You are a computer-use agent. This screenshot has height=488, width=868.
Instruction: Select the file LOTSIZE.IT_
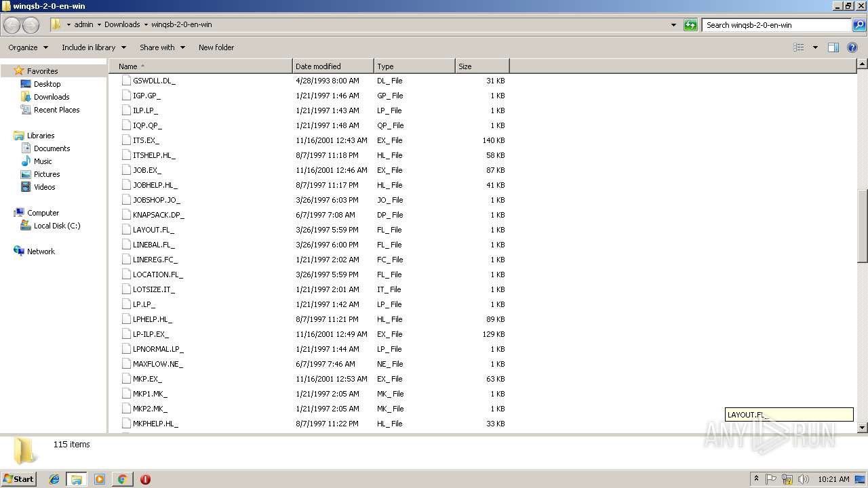[154, 289]
